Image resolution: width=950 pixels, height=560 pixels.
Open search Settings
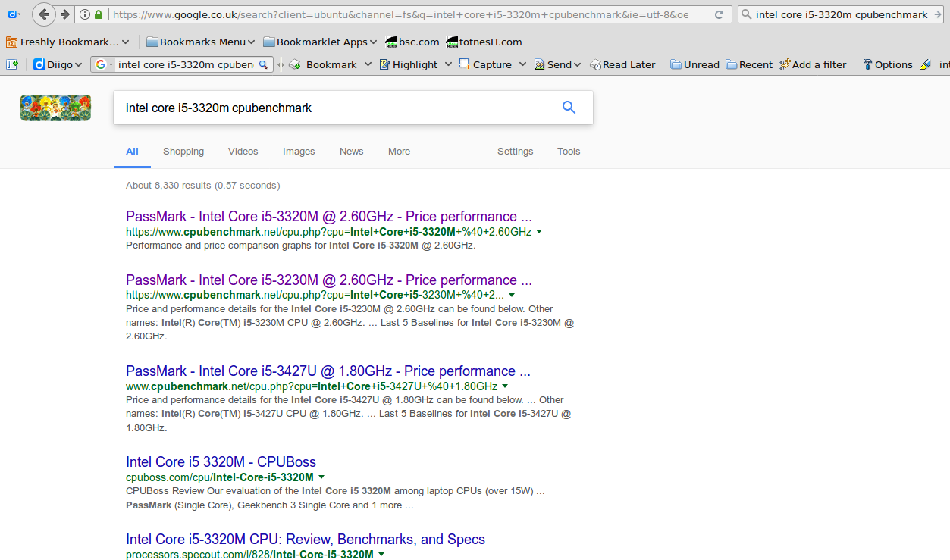[516, 152]
